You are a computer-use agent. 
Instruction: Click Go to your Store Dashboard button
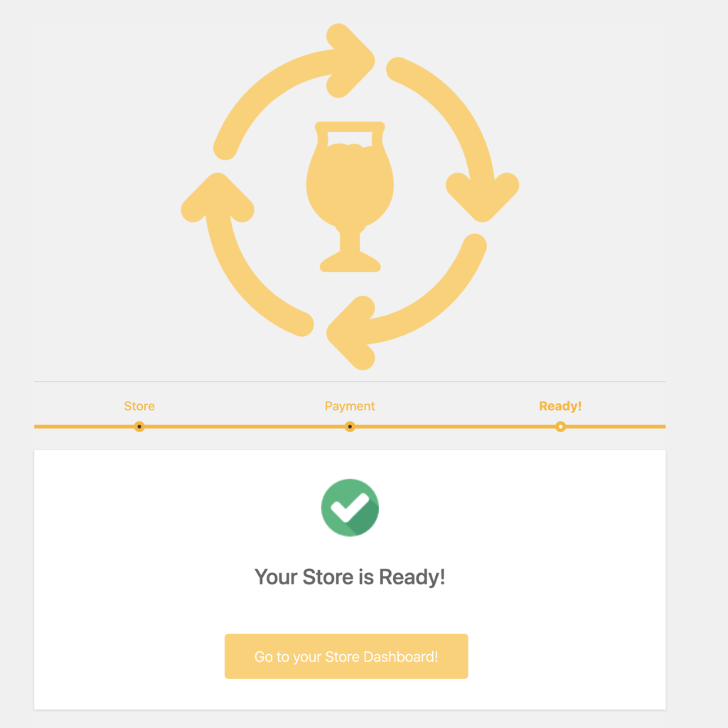(346, 656)
